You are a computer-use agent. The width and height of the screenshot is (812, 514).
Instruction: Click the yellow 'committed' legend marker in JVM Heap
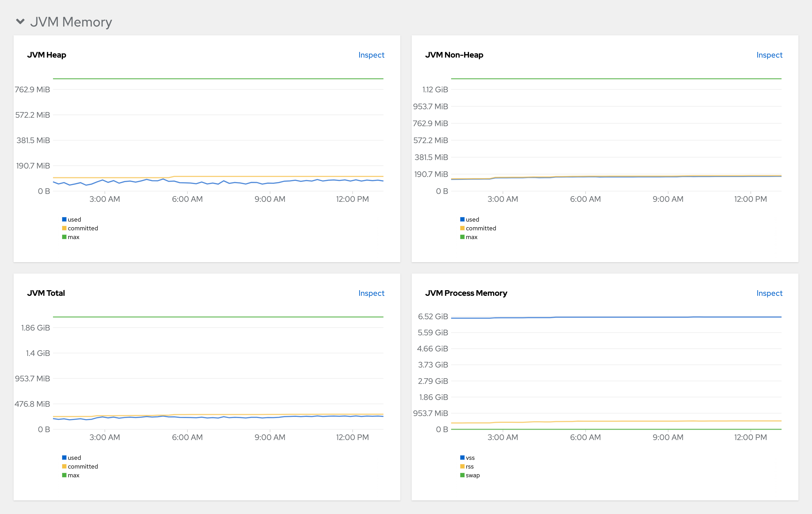click(64, 228)
